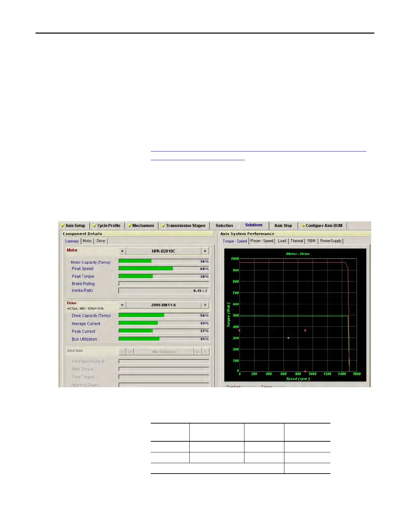Image resolution: width=411 pixels, height=532 pixels.
Task: Click the Axis System Performance panel header
Action: coord(294,234)
